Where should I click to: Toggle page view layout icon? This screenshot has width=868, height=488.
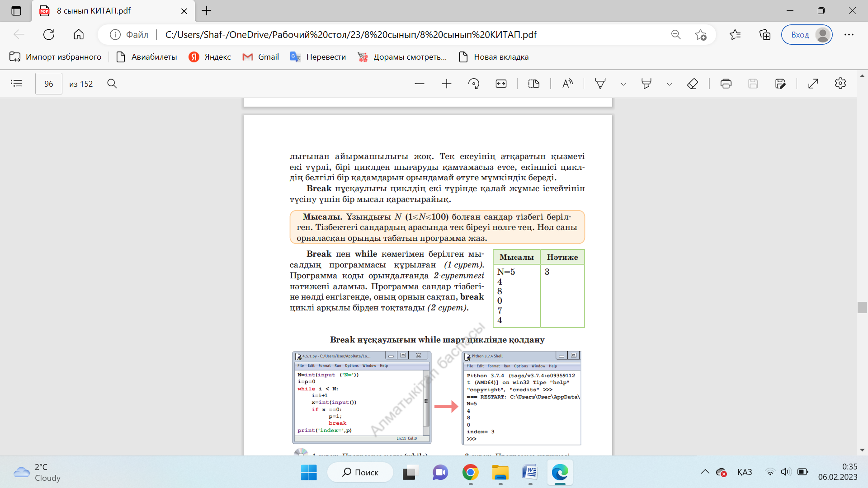534,84
